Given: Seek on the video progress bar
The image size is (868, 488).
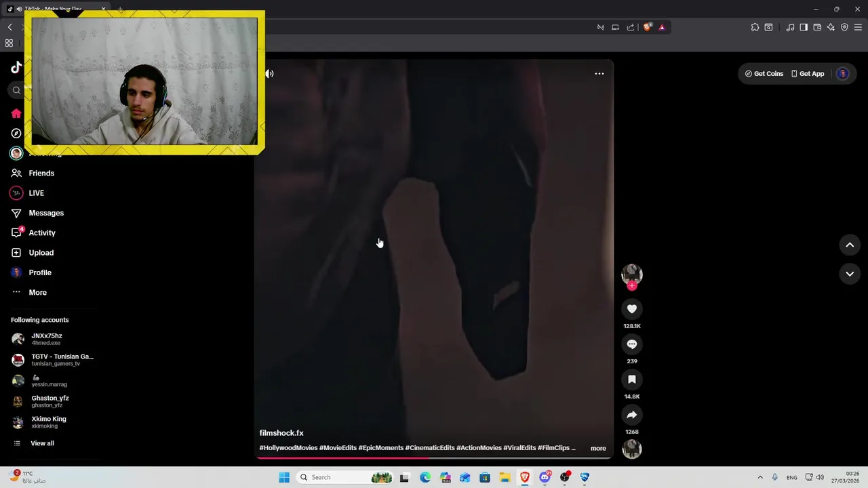Looking at the screenshot, I should pyautogui.click(x=434, y=457).
